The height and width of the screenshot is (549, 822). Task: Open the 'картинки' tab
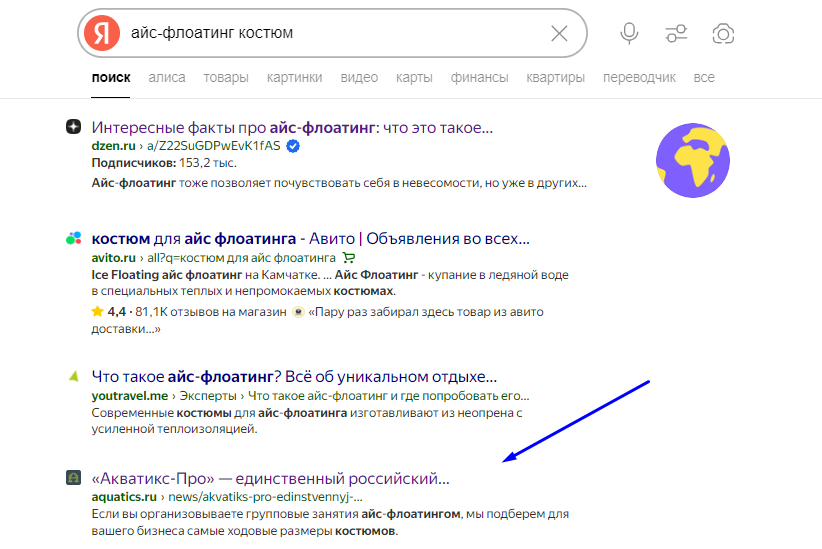295,78
